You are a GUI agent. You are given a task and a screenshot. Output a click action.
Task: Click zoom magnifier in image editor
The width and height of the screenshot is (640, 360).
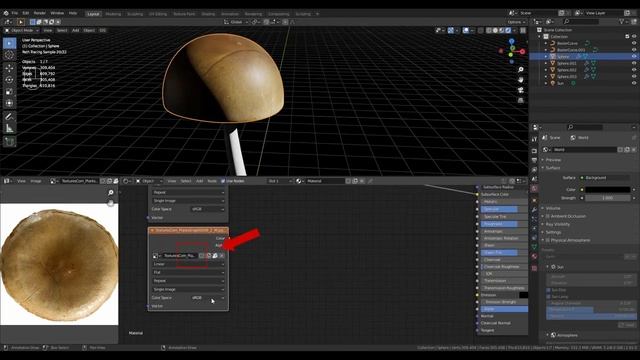point(111,192)
